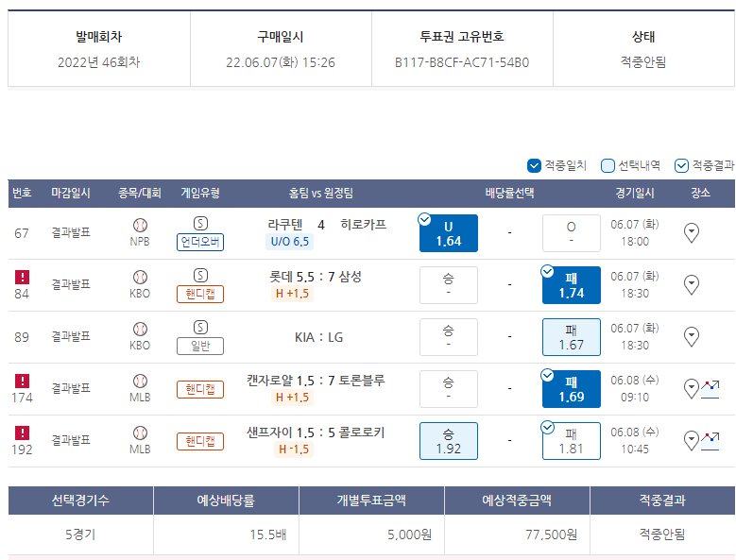Click the 배당률선택 column header
736x560 pixels.
point(510,194)
